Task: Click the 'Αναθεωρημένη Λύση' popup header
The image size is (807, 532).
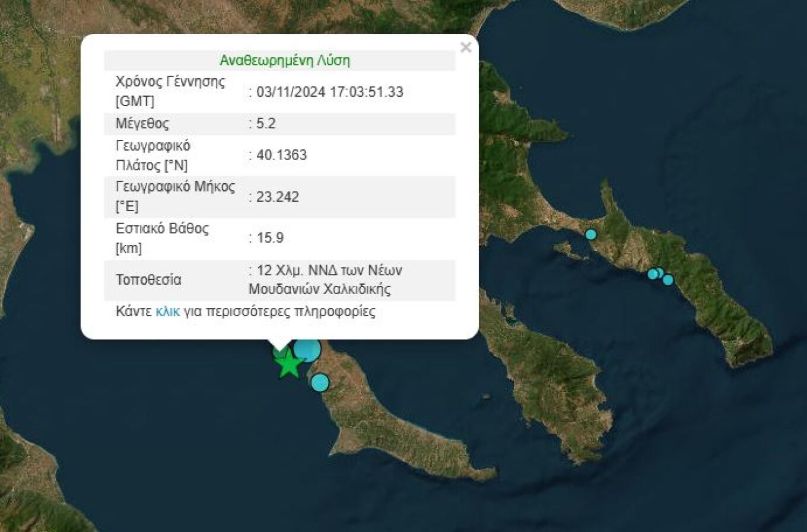Action: (284, 60)
